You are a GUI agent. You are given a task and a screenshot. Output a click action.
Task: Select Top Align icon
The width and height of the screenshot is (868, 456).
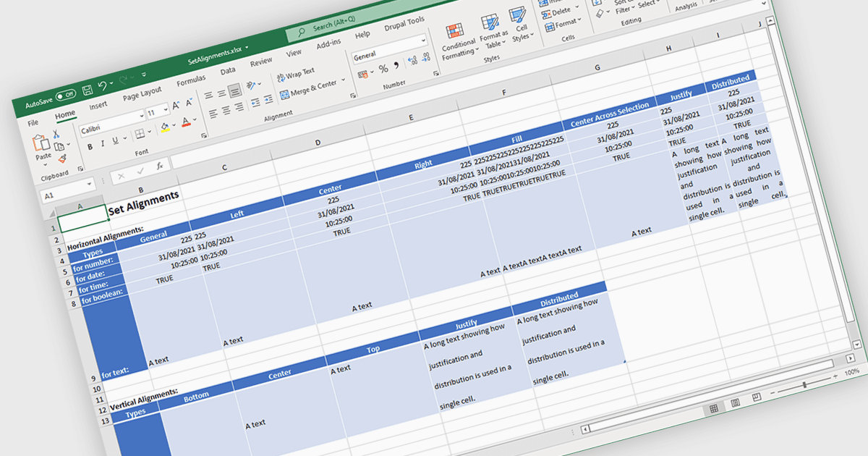click(208, 97)
